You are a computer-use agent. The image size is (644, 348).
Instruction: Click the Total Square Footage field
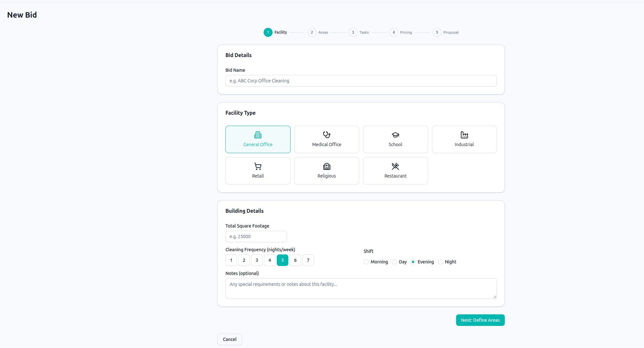[256, 236]
